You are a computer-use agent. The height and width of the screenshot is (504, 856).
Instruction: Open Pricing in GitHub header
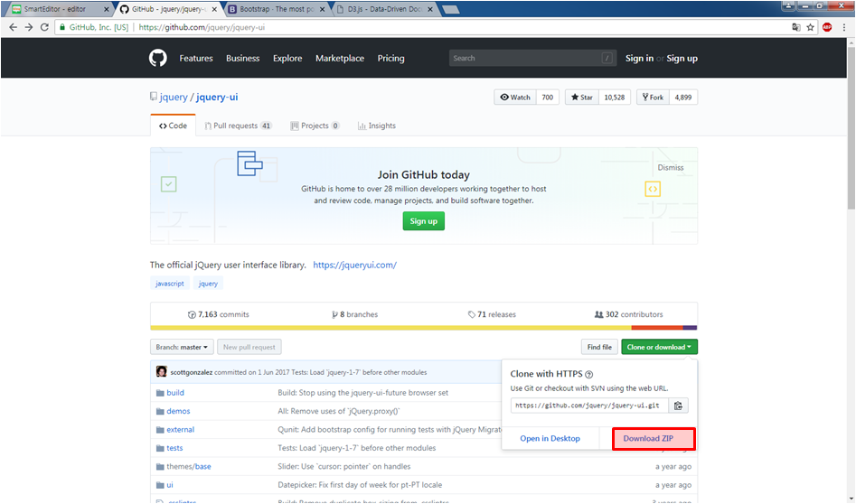coord(390,59)
